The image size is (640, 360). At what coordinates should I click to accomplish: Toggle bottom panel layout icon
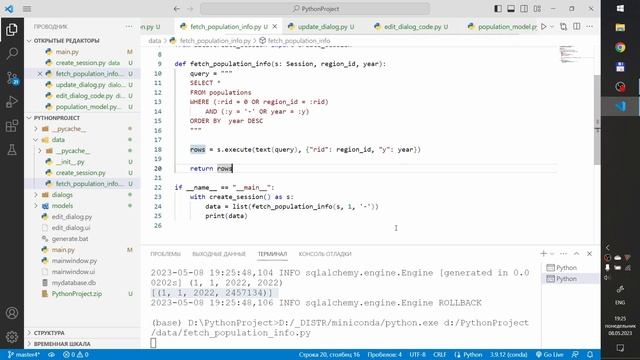[x=511, y=9]
